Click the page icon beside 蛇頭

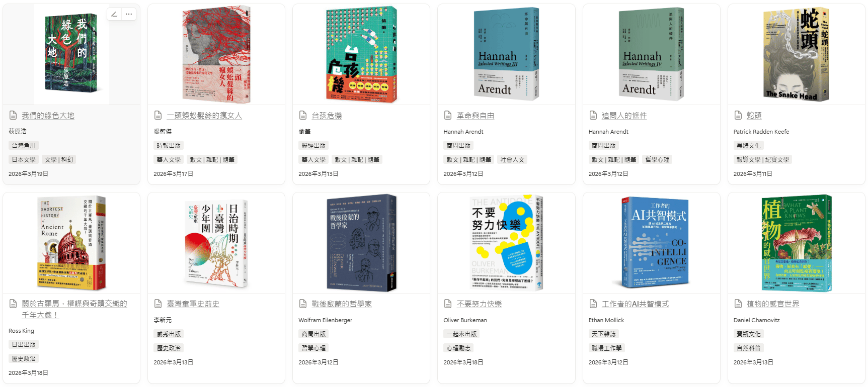[738, 115]
